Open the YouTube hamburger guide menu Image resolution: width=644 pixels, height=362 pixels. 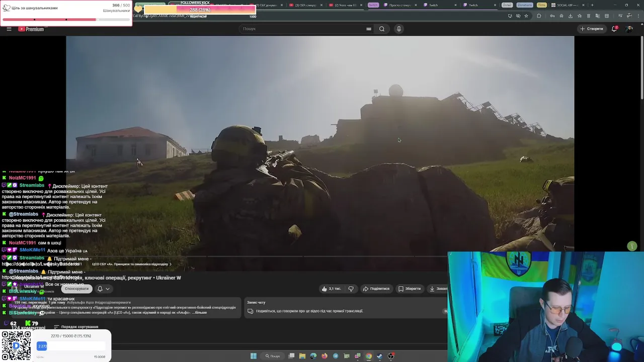9,29
